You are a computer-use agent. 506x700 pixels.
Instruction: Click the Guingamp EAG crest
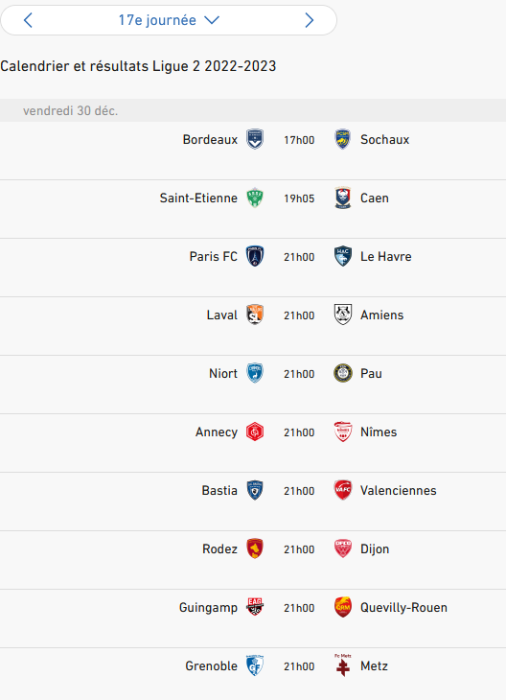[255, 607]
